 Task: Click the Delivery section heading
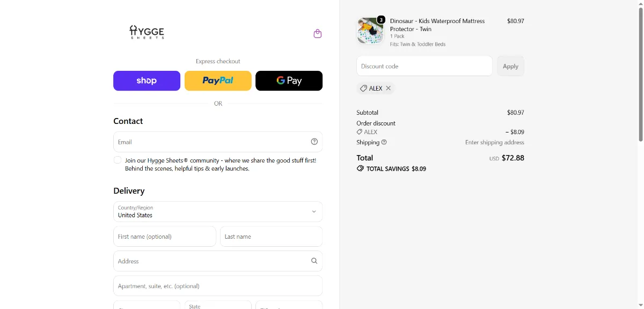(x=129, y=190)
